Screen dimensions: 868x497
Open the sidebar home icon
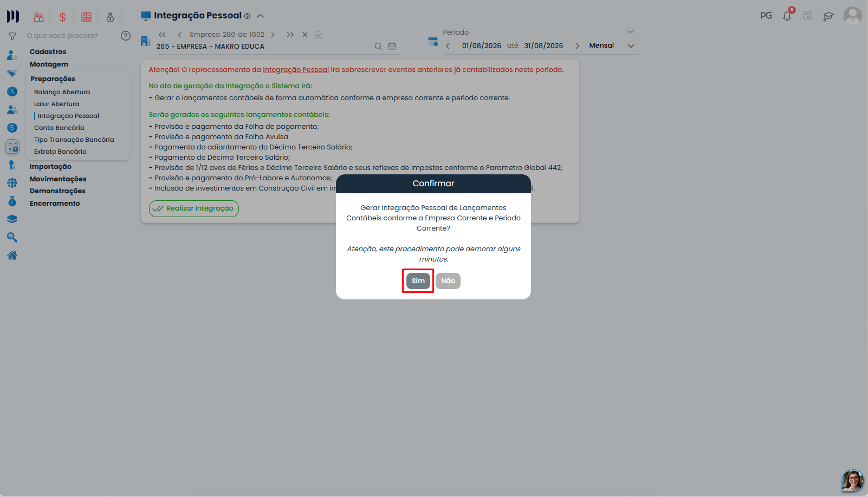[x=12, y=256]
